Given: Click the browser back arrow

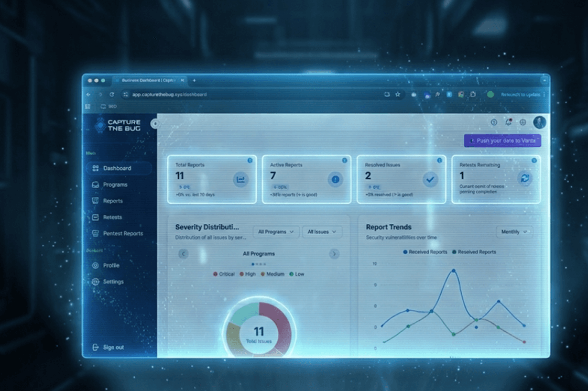Looking at the screenshot, I should (89, 94).
